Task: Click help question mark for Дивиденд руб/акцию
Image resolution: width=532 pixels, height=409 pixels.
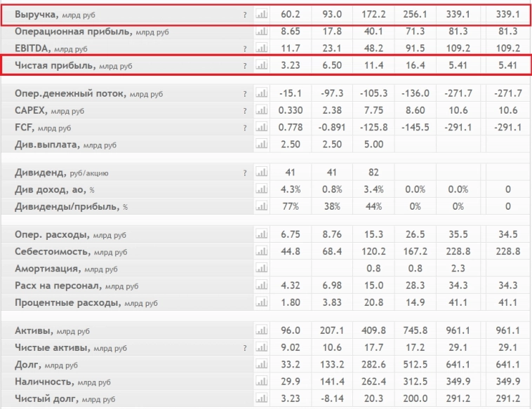Action: [245, 173]
